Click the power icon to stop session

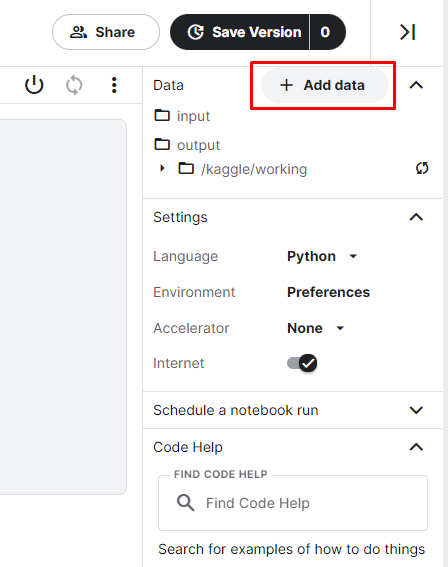tap(34, 85)
